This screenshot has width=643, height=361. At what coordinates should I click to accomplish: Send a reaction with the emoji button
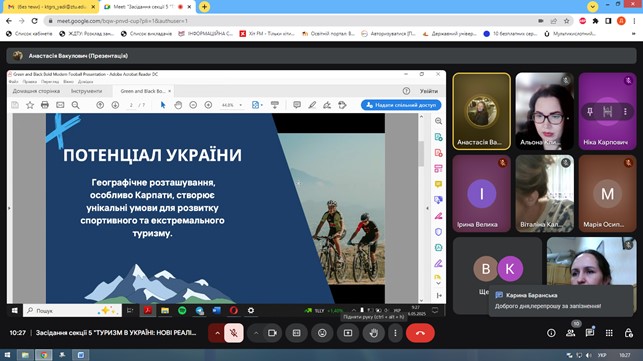click(322, 333)
